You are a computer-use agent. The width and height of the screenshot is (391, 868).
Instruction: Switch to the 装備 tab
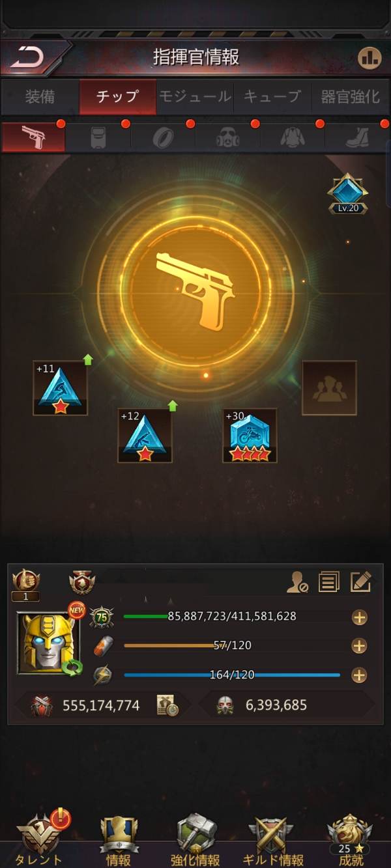pos(40,97)
